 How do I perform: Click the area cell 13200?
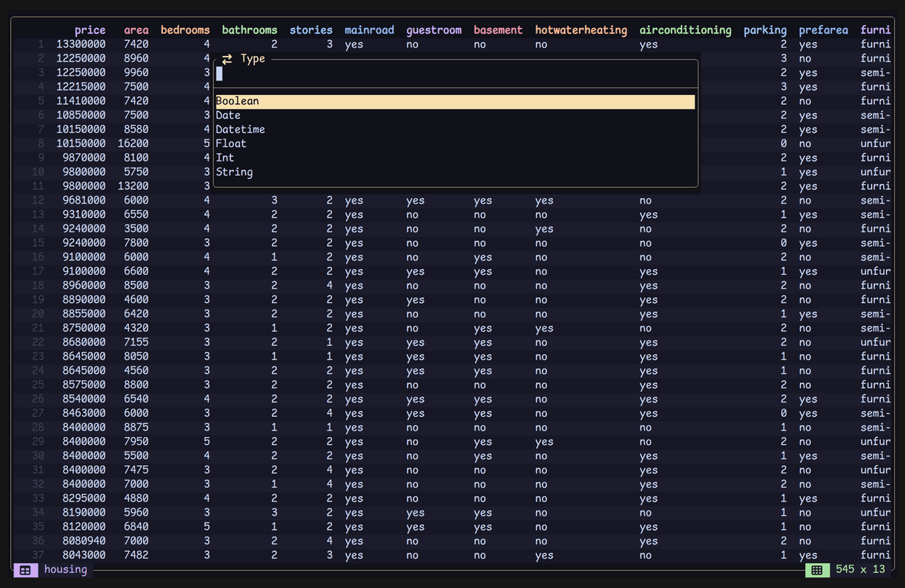tap(133, 186)
